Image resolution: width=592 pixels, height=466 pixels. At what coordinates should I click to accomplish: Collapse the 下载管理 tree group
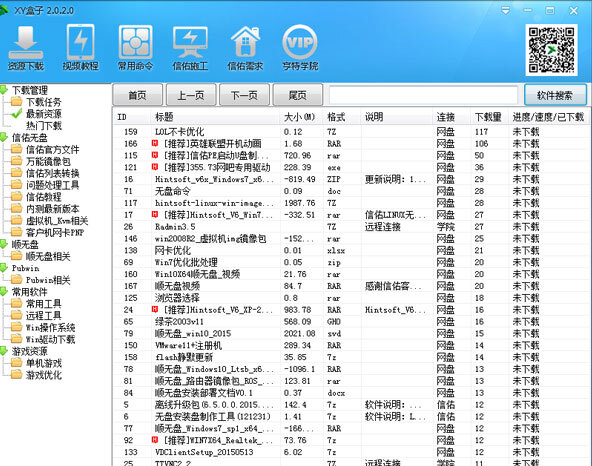tap(4, 90)
